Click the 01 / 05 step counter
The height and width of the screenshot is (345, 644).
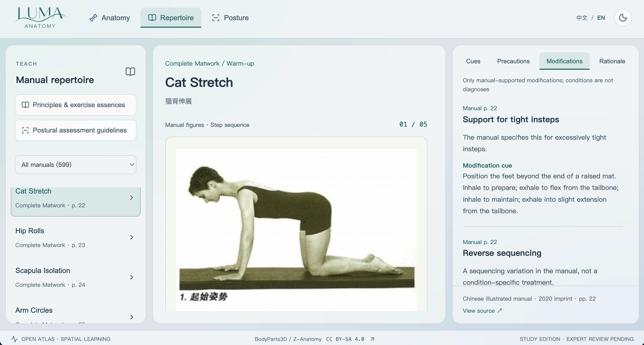(413, 124)
